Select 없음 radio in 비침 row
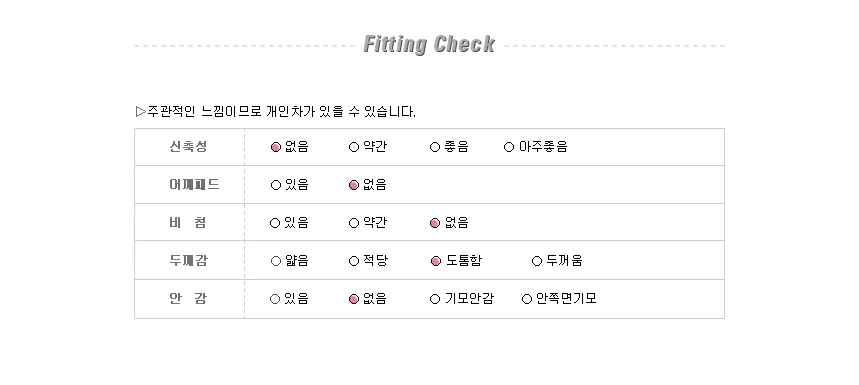This screenshot has height=385, width=859. click(x=435, y=223)
